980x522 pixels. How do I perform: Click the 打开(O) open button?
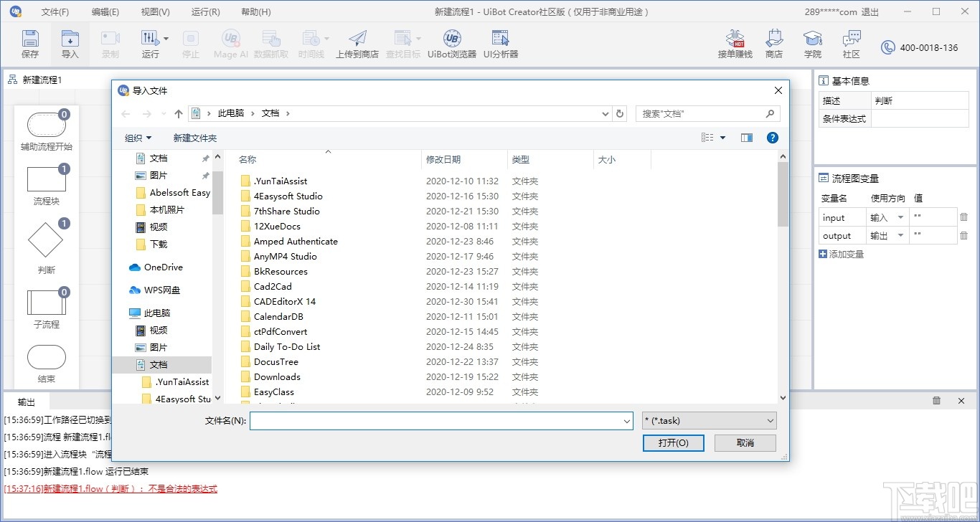click(673, 442)
